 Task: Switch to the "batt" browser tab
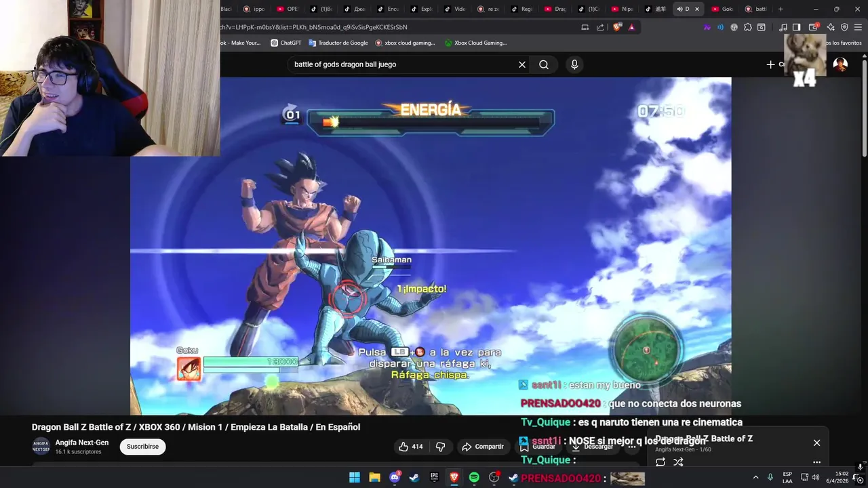(x=756, y=9)
